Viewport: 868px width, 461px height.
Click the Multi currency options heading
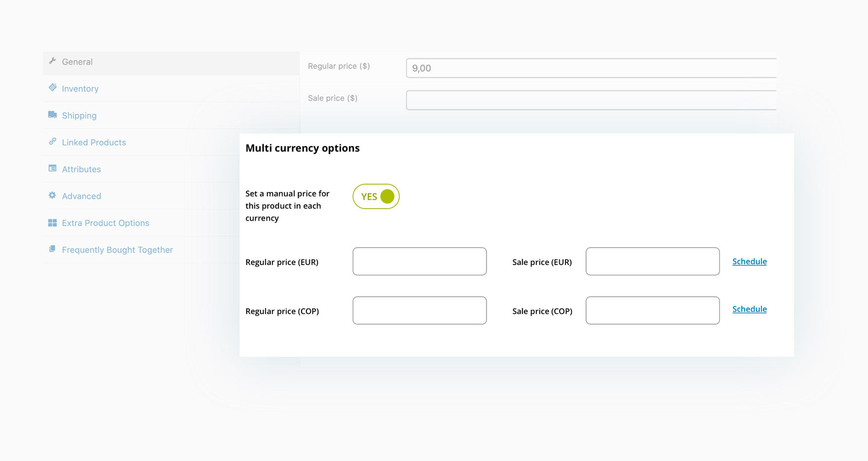click(302, 148)
